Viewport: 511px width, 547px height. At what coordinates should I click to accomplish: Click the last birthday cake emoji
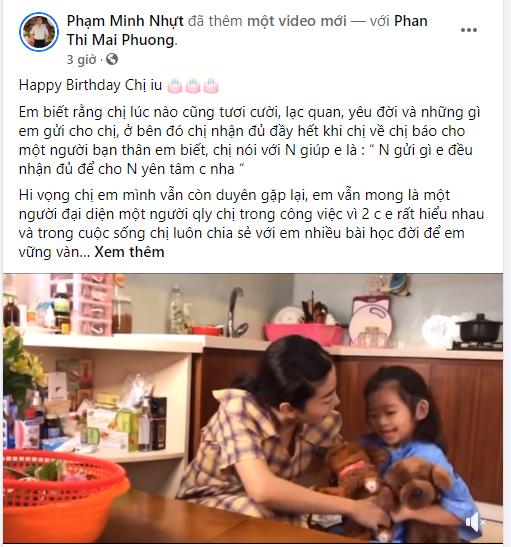pos(211,86)
